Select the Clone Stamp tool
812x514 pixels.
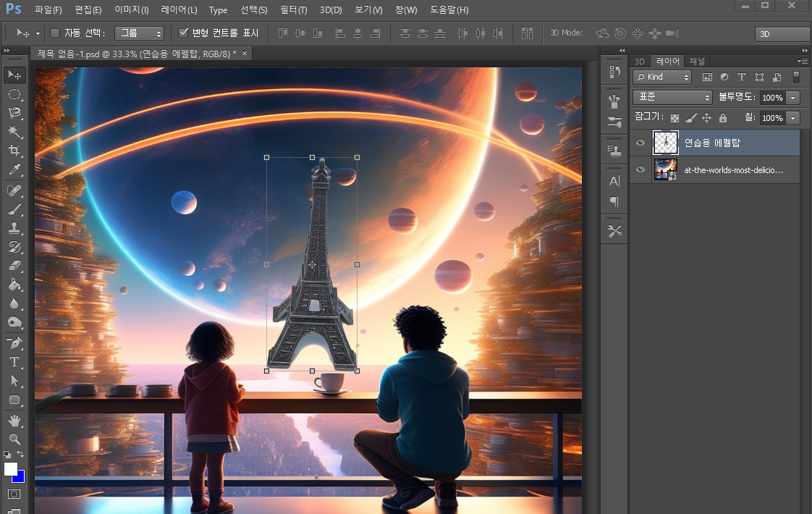click(x=14, y=228)
